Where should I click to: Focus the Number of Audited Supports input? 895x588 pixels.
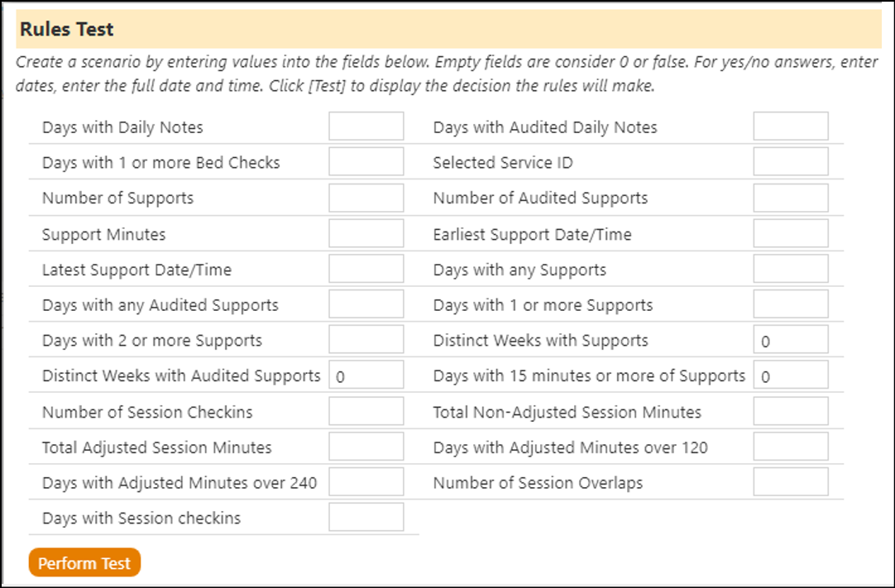pos(791,198)
